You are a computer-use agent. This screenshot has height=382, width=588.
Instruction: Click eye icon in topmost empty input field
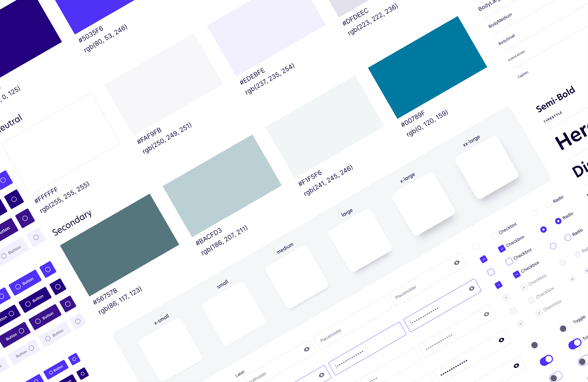click(x=457, y=263)
